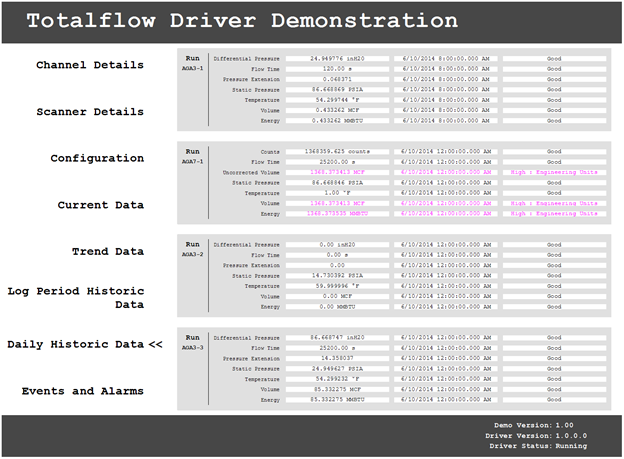624x459 pixels.
Task: Open the Events and Alarms page
Action: 82,391
